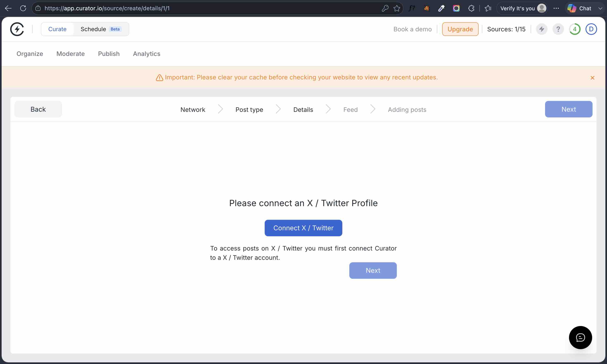Open the browser three-dot settings menu

[556, 8]
